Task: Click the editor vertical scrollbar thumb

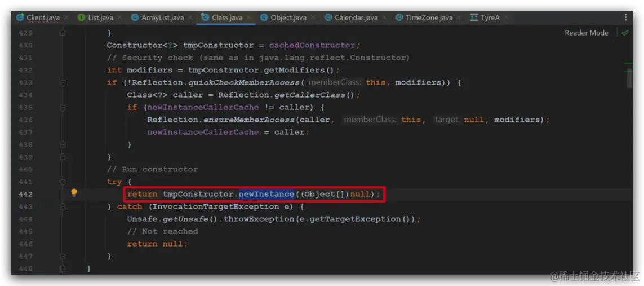Action: (629, 78)
